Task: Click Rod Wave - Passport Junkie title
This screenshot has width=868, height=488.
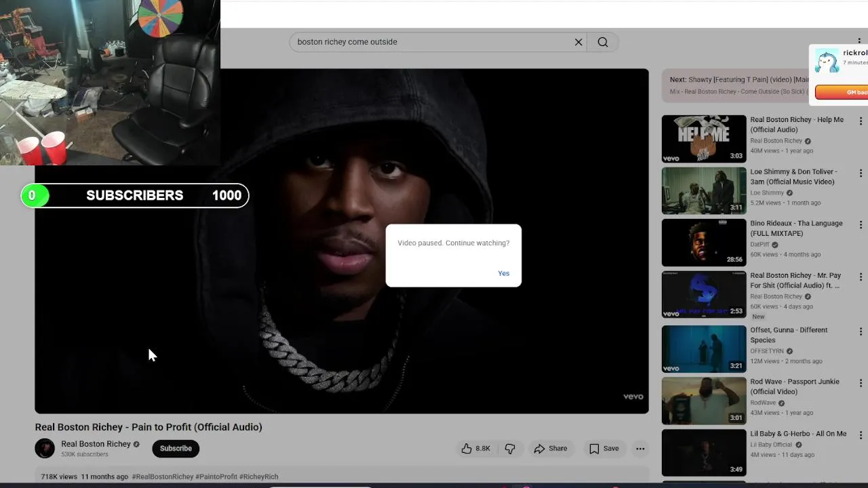Action: (x=795, y=386)
